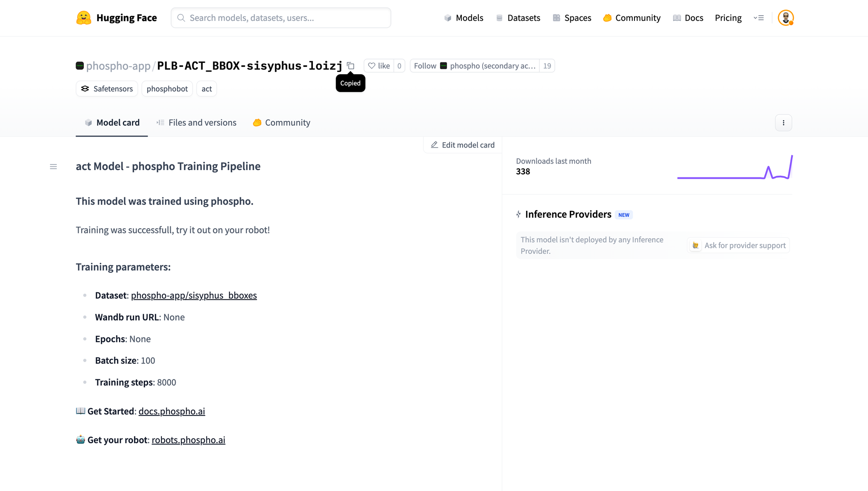Click the downloads trend chart
This screenshot has width=868, height=491.
click(735, 167)
